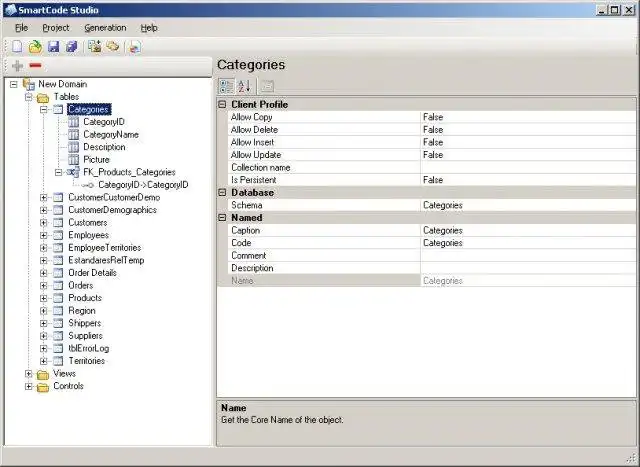Click the Save floppy disk icon
Image resolution: width=640 pixels, height=467 pixels.
click(x=53, y=47)
